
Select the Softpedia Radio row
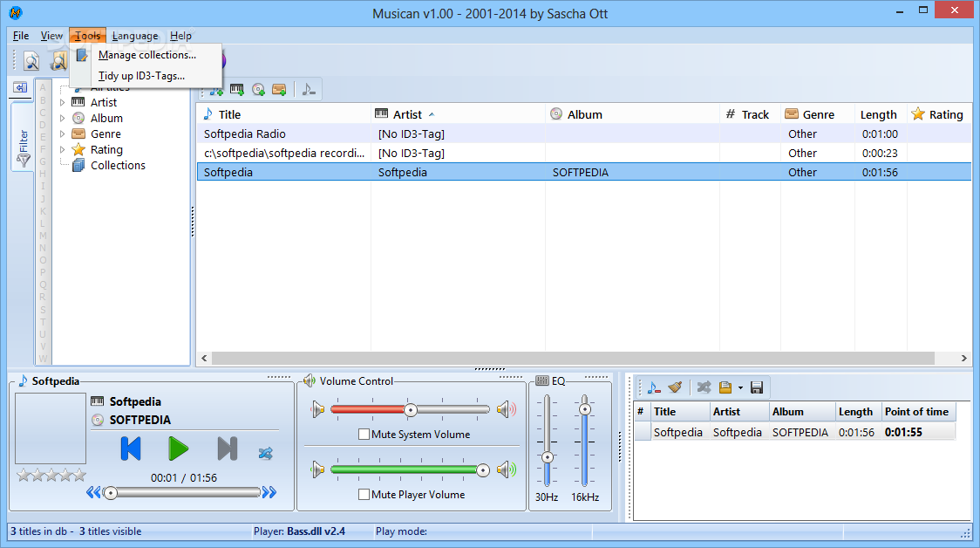[x=584, y=134]
